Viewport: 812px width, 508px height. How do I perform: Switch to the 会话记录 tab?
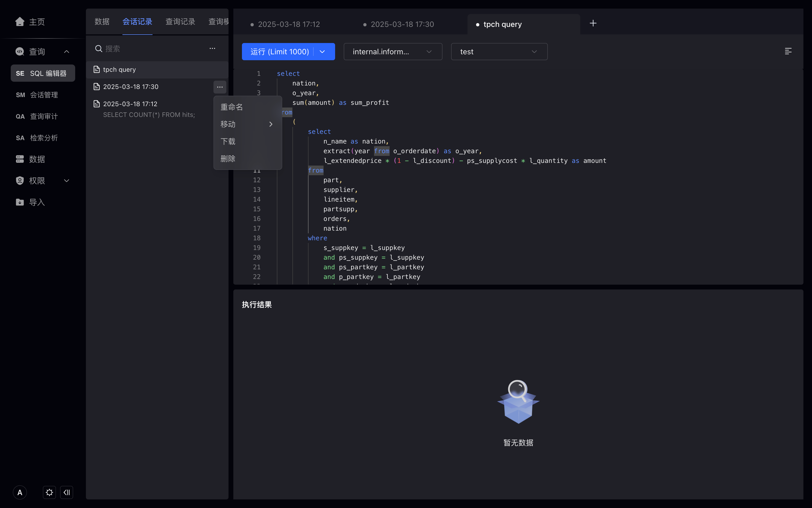[x=137, y=22]
